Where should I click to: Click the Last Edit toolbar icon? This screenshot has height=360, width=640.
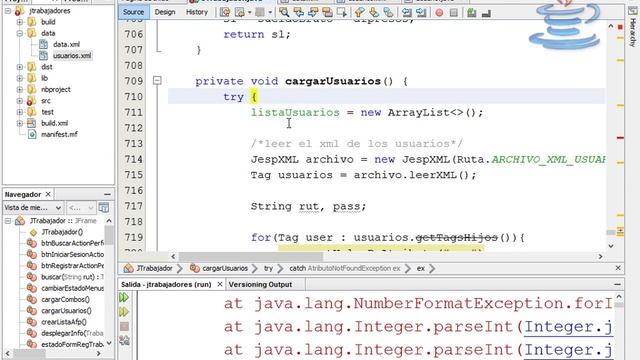pyautogui.click(x=225, y=12)
